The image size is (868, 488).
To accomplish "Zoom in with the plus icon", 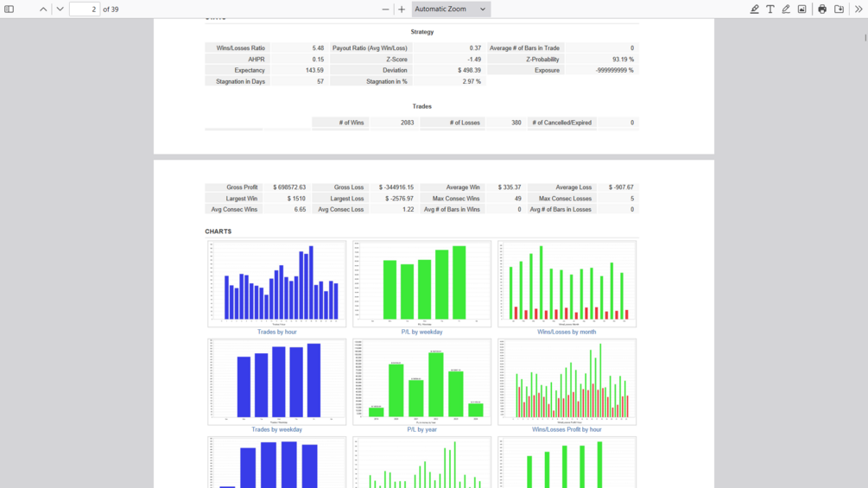I will point(402,9).
